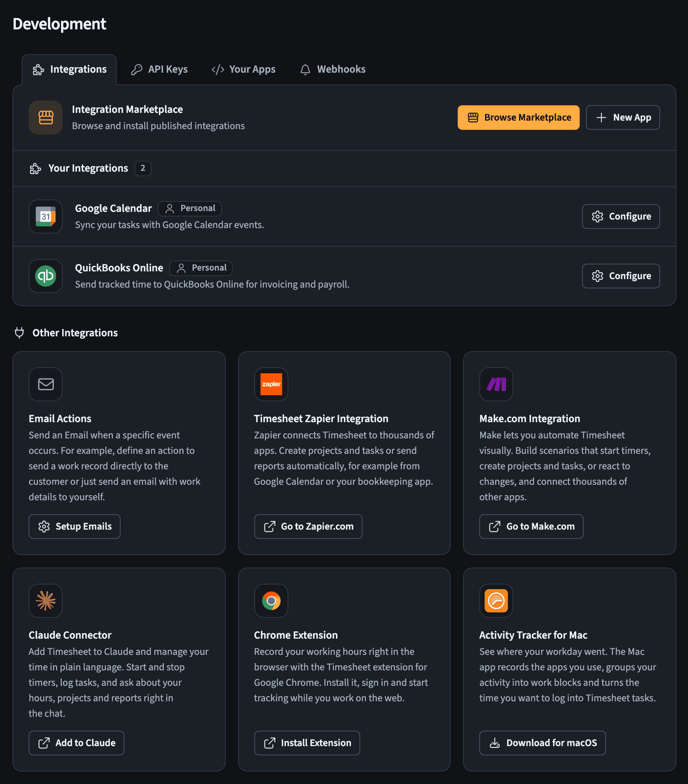
Task: Open Setup Emails
Action: click(x=74, y=526)
